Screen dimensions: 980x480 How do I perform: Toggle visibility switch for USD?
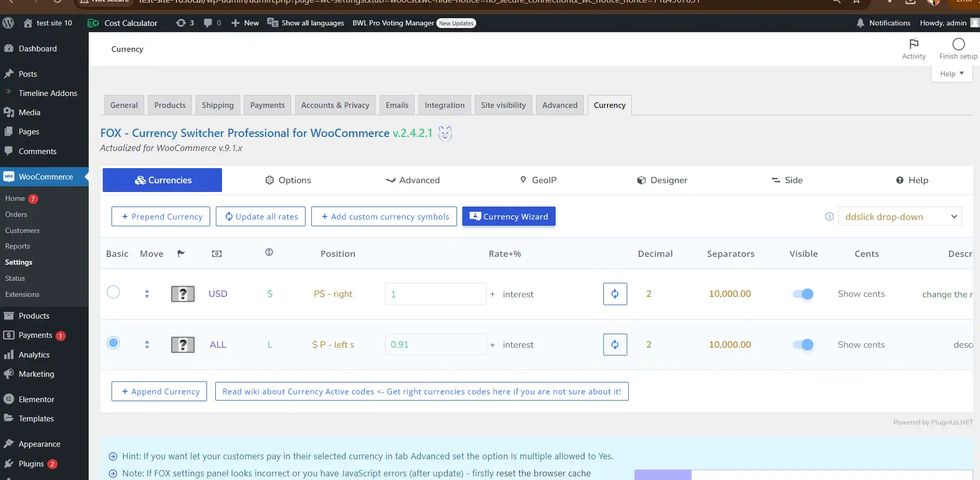pyautogui.click(x=803, y=294)
